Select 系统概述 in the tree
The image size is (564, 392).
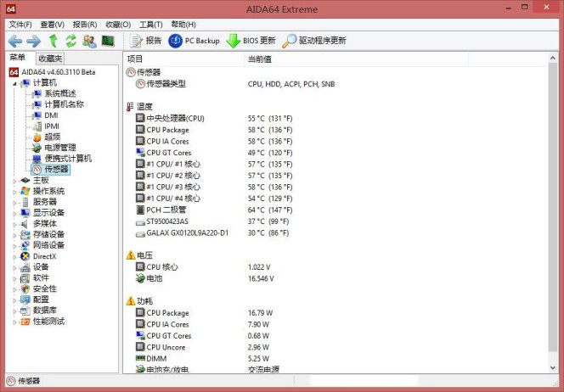click(x=60, y=94)
